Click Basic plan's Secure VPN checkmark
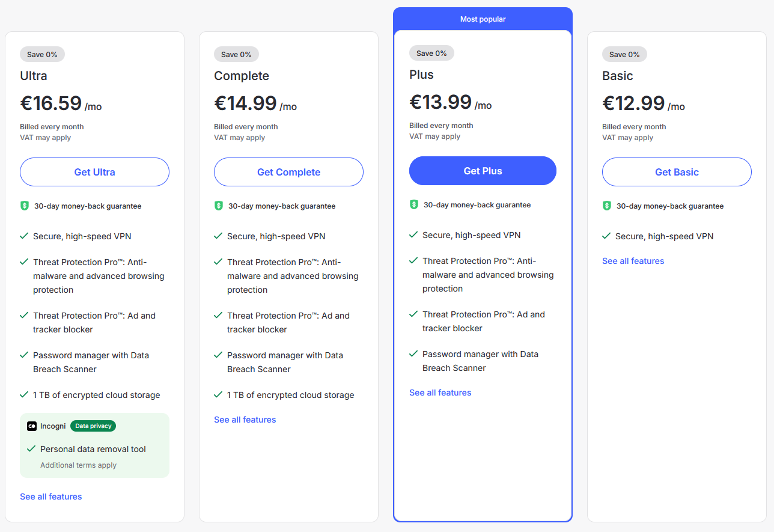The image size is (774, 532). [x=606, y=236]
